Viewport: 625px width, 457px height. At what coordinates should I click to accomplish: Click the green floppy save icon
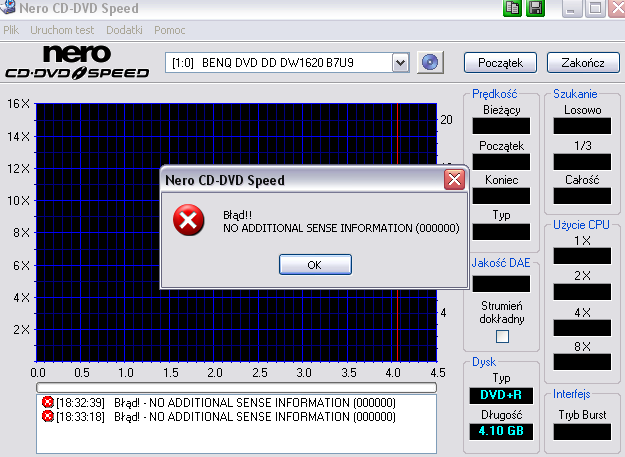(535, 8)
